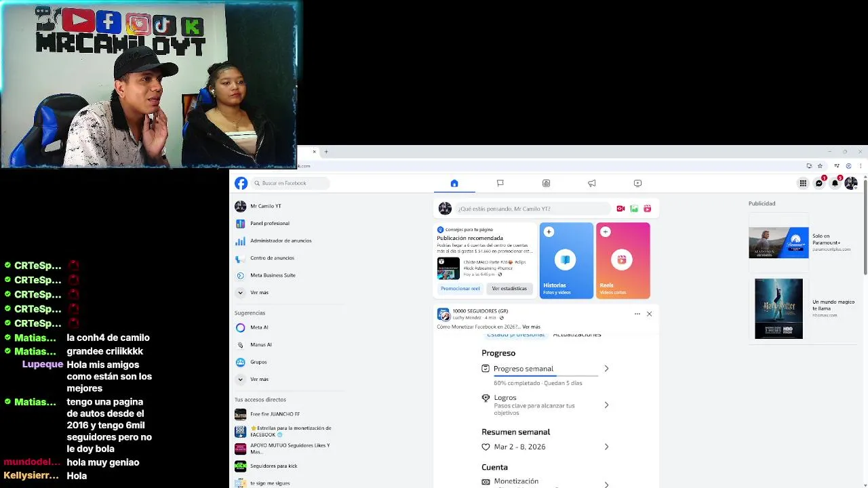Open the apps grid menu icon
Image resolution: width=868 pixels, height=488 pixels.
coord(803,183)
